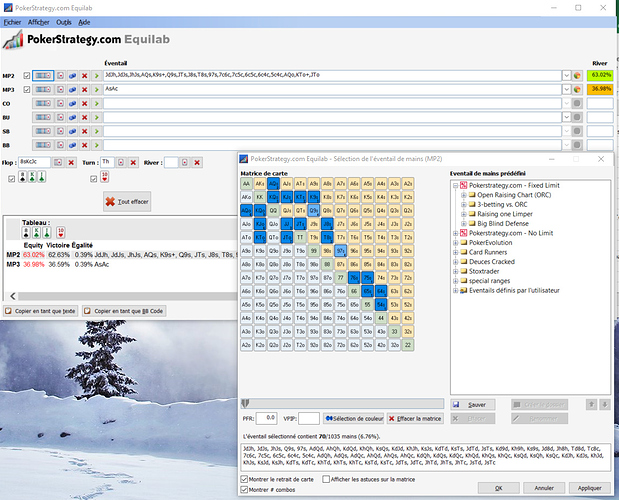Image resolution: width=619 pixels, height=500 pixels.
Task: Clear the SB range with red X
Action: pyautogui.click(x=84, y=131)
